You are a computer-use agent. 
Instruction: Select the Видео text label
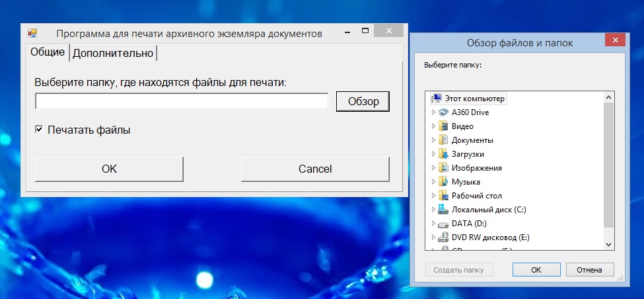click(x=462, y=126)
